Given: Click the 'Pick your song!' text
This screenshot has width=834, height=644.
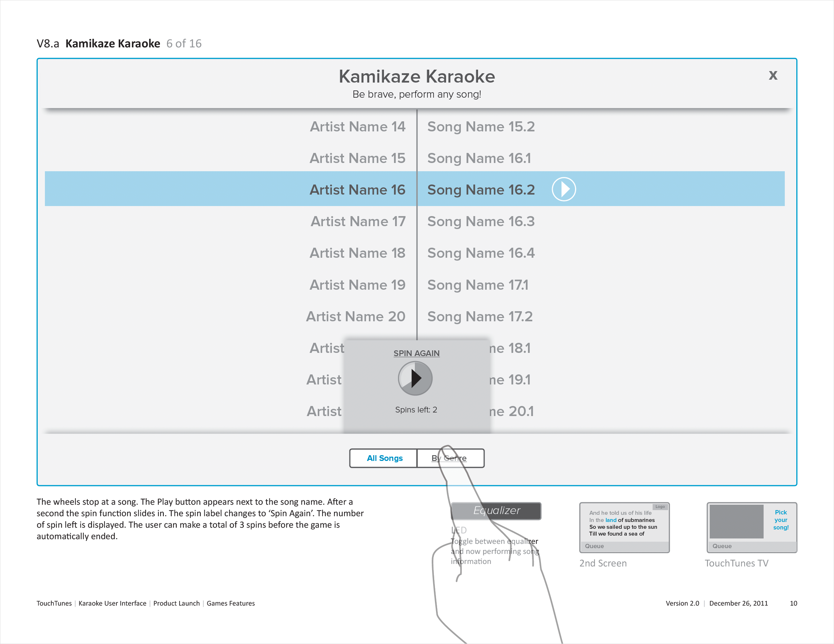Looking at the screenshot, I should point(780,520).
